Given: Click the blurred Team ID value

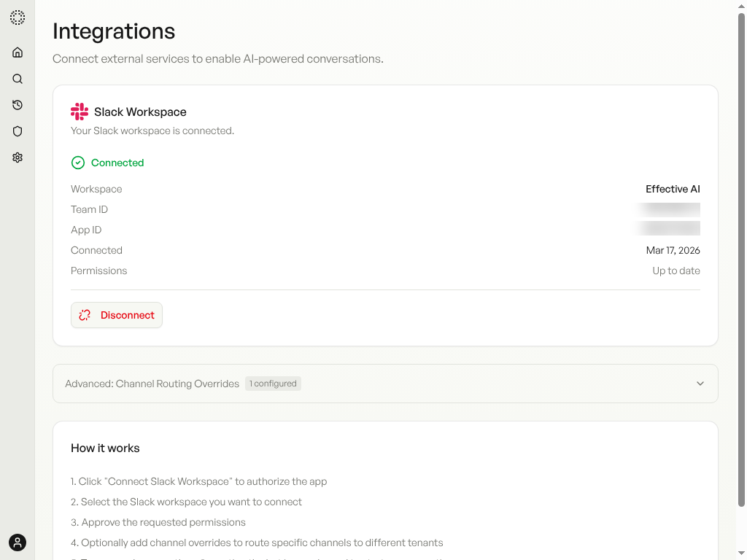Looking at the screenshot, I should (x=667, y=209).
